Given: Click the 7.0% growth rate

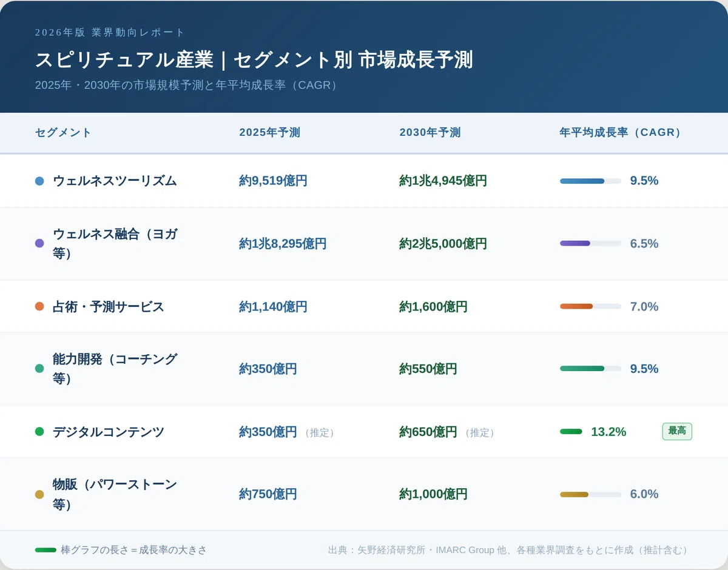Looking at the screenshot, I should [x=644, y=306].
